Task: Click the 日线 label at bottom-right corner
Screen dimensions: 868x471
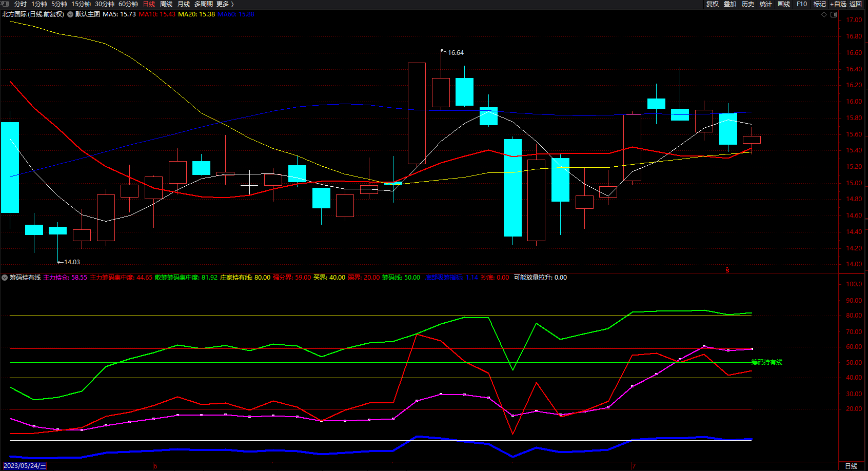Action: click(x=851, y=466)
